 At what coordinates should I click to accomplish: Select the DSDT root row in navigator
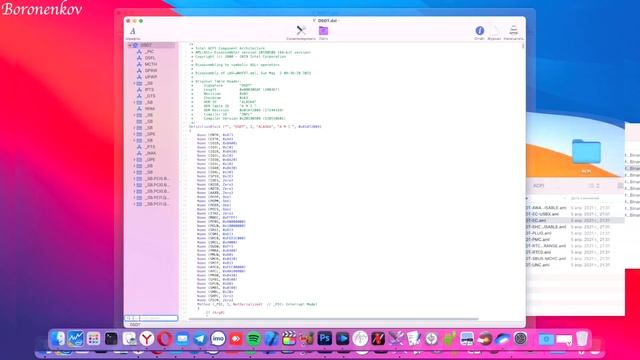click(x=151, y=45)
